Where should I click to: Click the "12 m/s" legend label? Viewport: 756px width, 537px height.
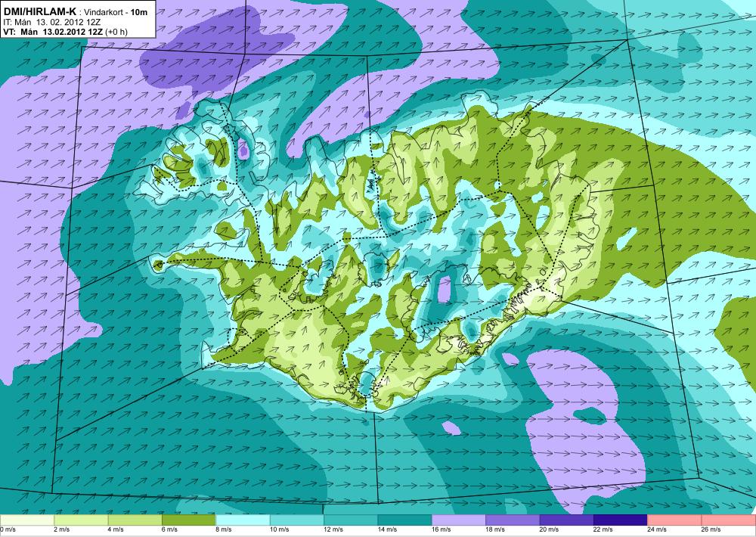[x=333, y=529]
